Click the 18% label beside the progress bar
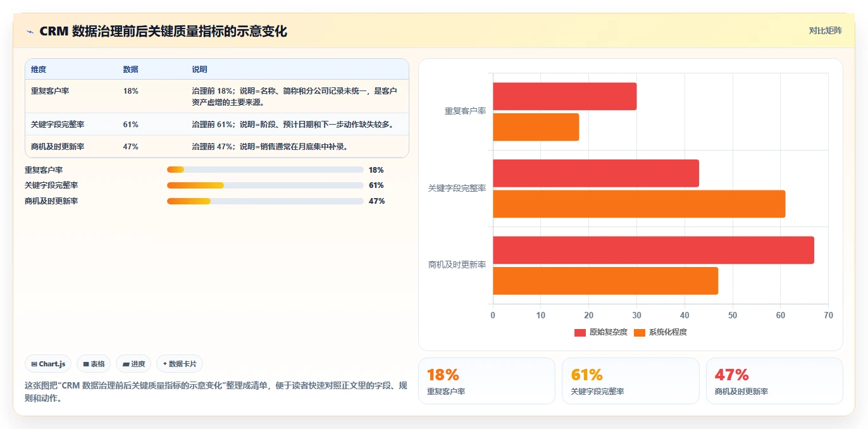The width and height of the screenshot is (868, 429). [376, 170]
